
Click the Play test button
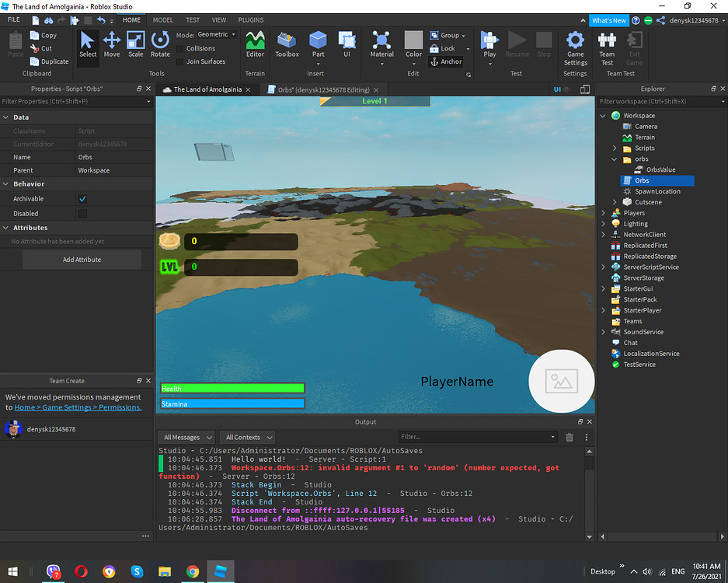[489, 44]
